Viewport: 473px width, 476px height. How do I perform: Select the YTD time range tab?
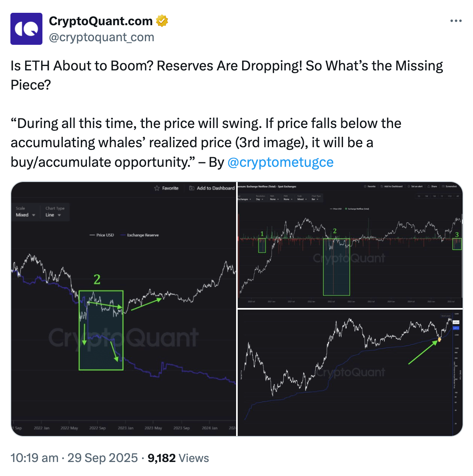(449, 196)
